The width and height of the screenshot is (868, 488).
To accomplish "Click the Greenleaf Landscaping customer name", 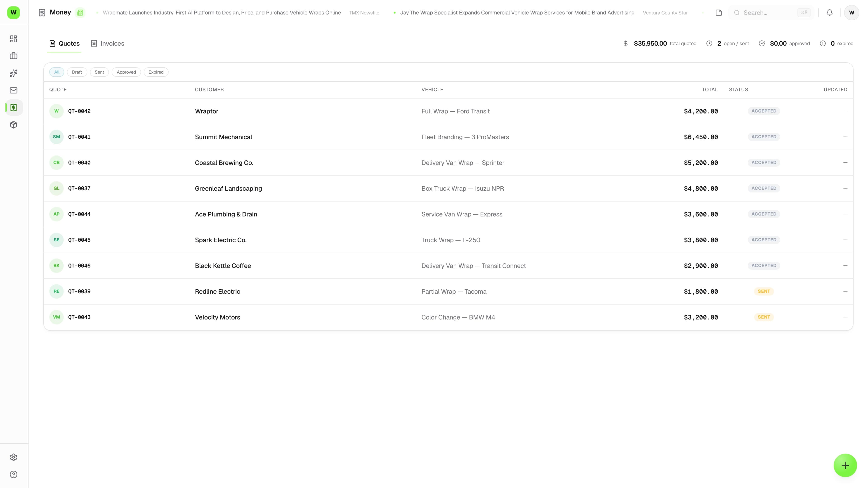I will point(229,188).
